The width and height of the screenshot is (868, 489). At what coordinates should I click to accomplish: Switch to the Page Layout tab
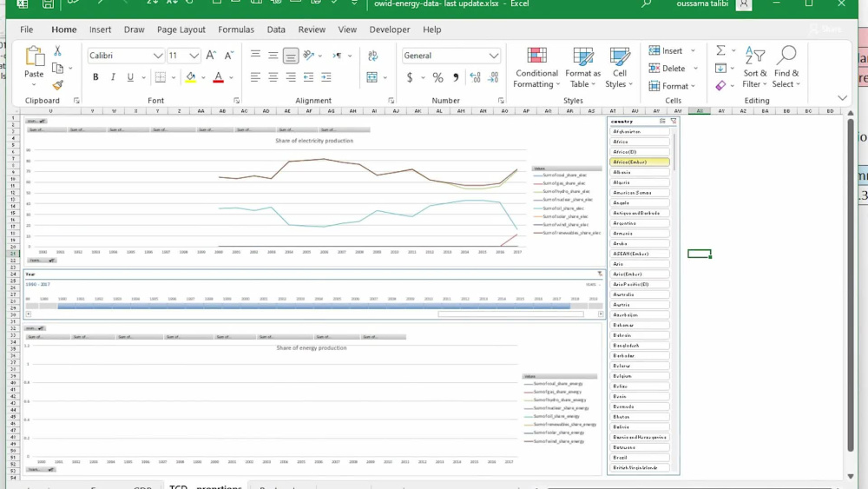(x=181, y=30)
